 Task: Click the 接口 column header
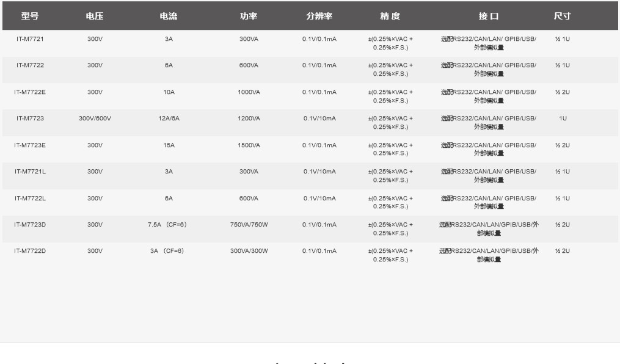(489, 16)
